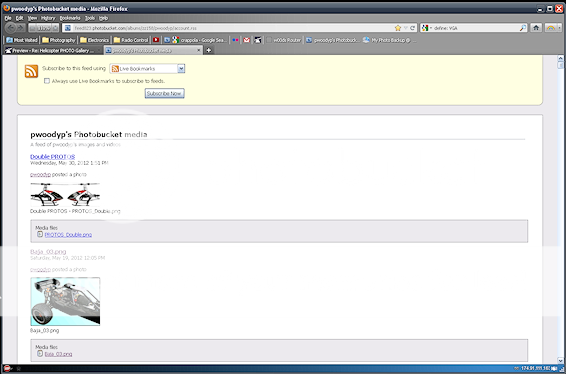Open the pwoodyp's Photobucket bookmark

333,40
